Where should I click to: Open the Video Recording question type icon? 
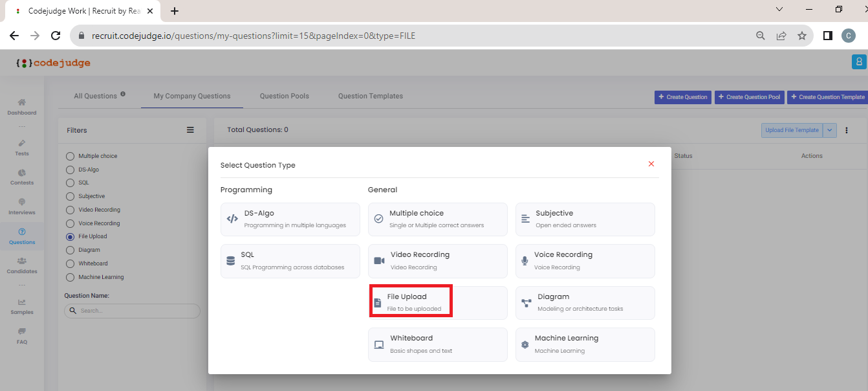[x=378, y=260]
